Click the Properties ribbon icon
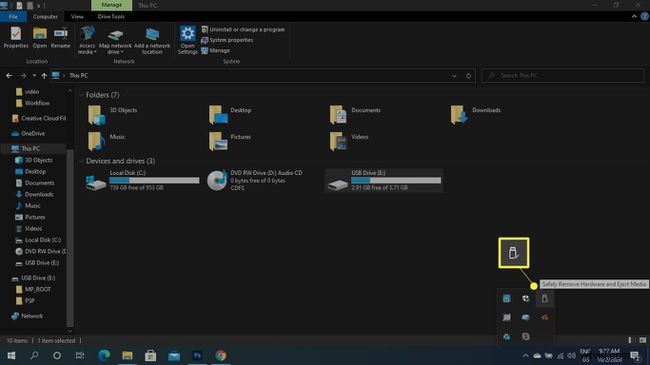 point(16,37)
